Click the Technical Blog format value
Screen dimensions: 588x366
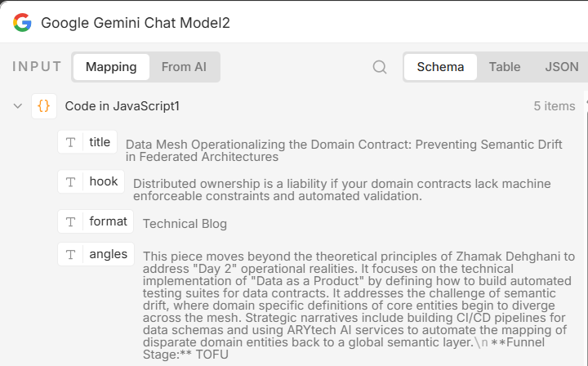pos(185,224)
